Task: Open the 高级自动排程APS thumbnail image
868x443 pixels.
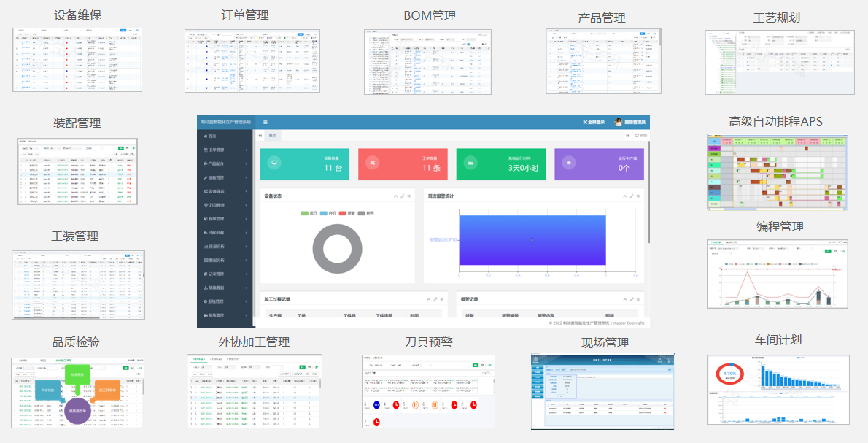Action: click(x=778, y=172)
